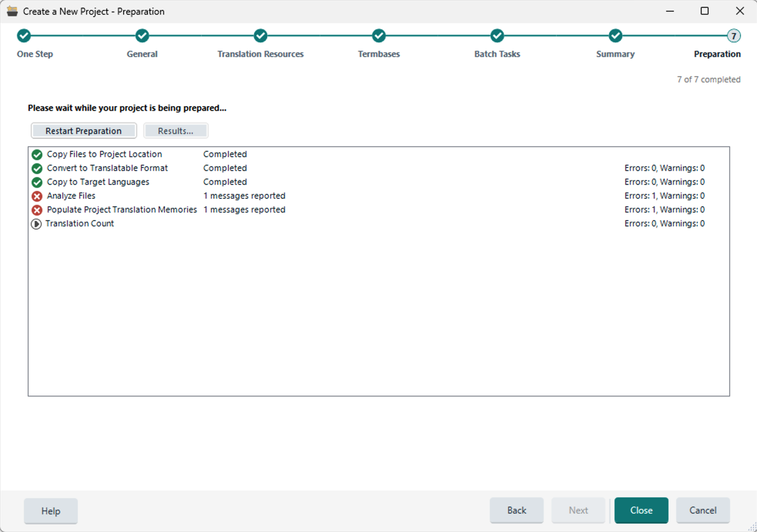Click 'Errors: 0, Warnings: 0' in Convert to Translatable Format row
Image resolution: width=757 pixels, height=532 pixels.
tap(665, 168)
